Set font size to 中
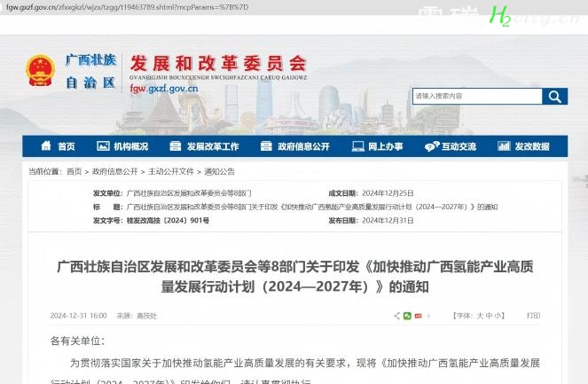Viewport: 588px width, 384px height. pyautogui.click(x=489, y=316)
